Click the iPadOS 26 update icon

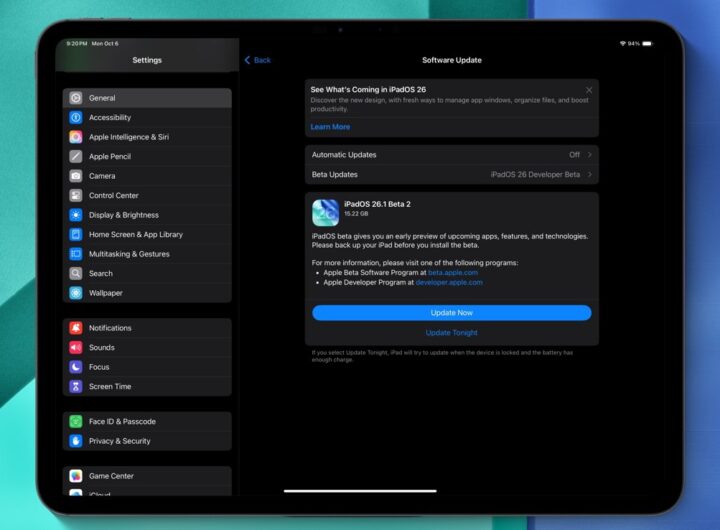click(325, 212)
